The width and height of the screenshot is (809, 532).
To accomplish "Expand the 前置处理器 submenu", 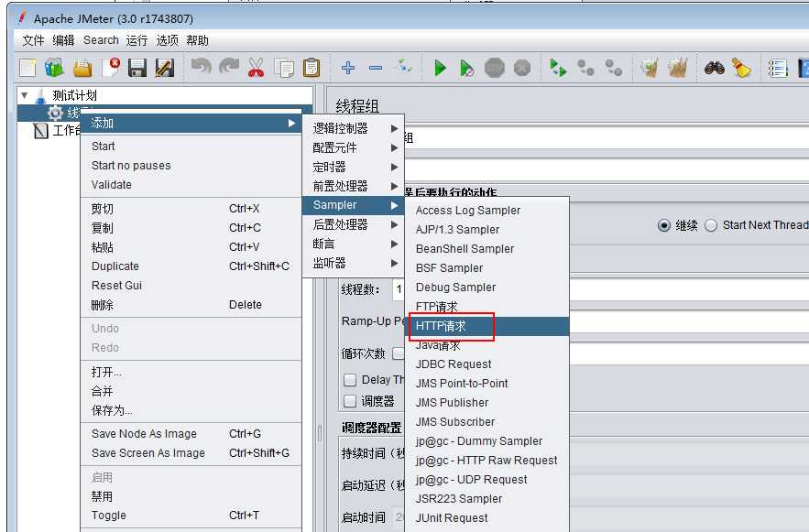I will pos(353,186).
